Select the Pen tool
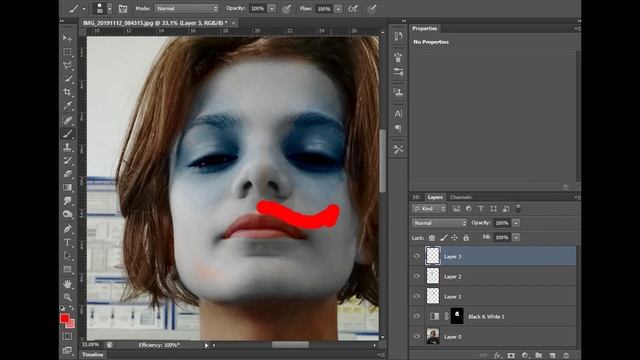 pos(67,229)
